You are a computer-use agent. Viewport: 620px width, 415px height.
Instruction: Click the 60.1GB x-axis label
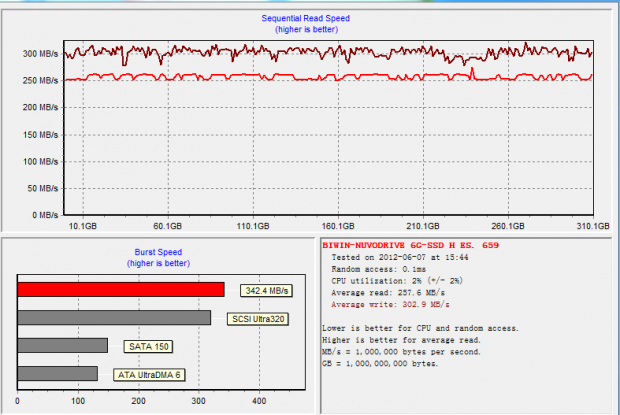click(168, 226)
